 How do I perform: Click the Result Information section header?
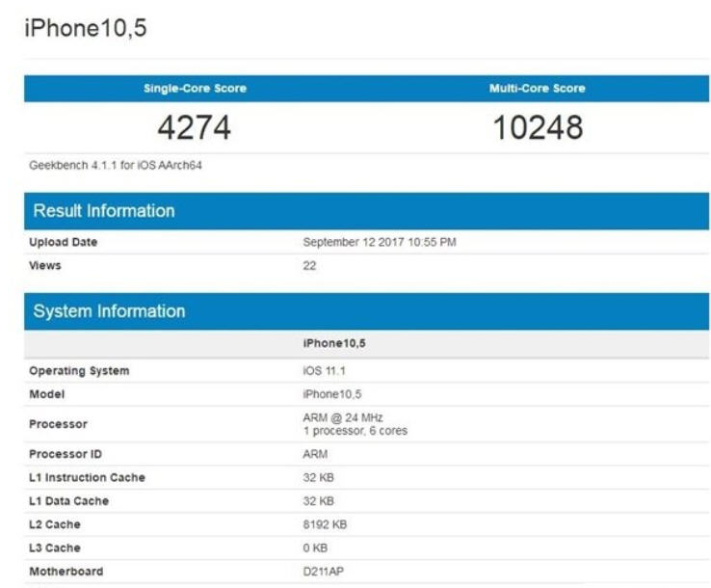coord(366,211)
